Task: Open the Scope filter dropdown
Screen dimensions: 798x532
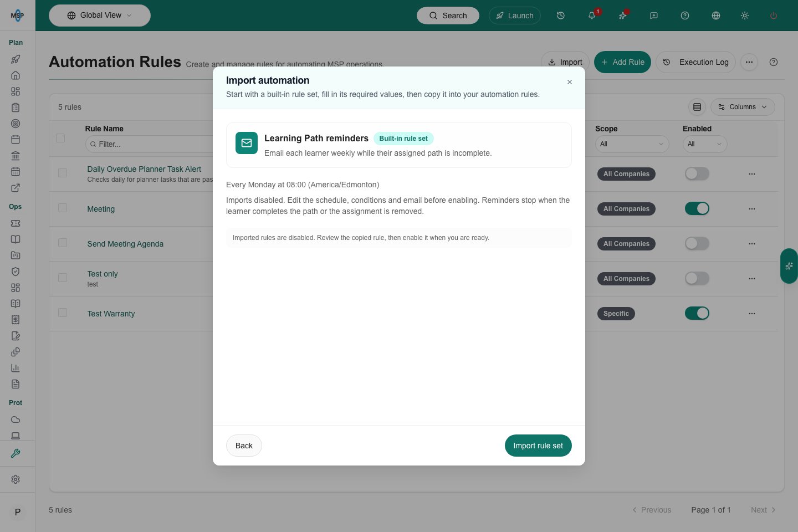Action: pyautogui.click(x=632, y=144)
